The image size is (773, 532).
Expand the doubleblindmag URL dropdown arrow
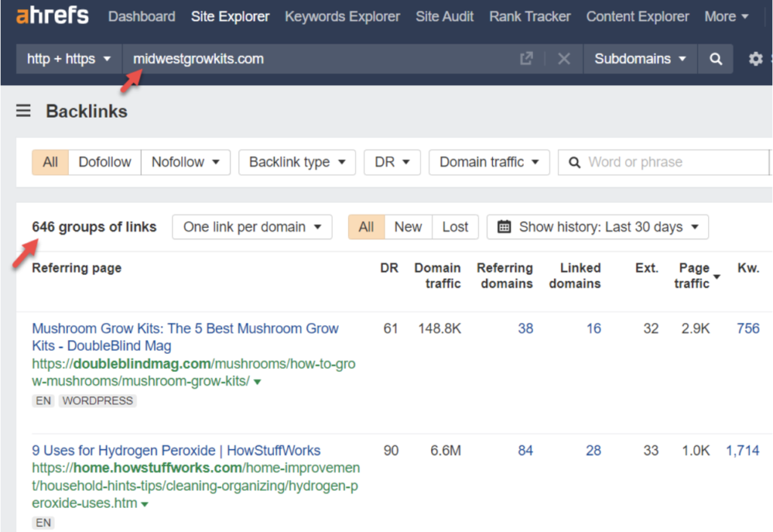[x=257, y=382]
